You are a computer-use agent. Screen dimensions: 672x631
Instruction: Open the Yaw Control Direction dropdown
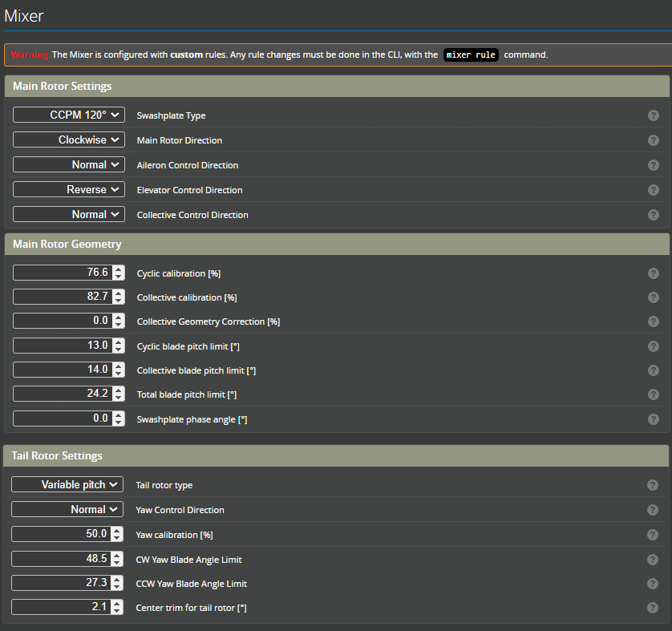point(67,509)
